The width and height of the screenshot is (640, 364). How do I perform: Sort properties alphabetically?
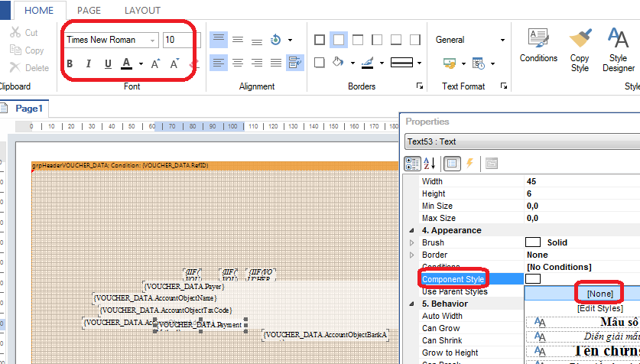[x=430, y=164]
